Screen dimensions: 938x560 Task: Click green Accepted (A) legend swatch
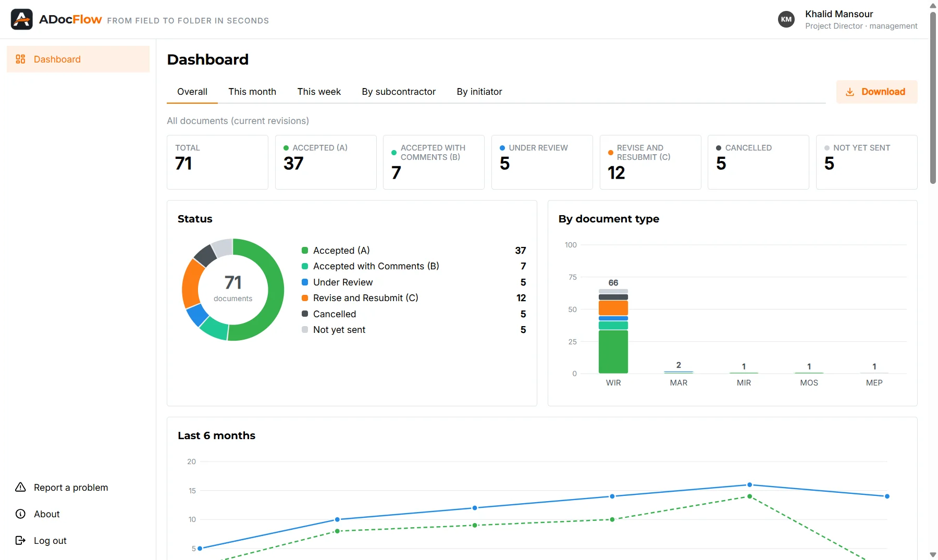[x=305, y=251]
